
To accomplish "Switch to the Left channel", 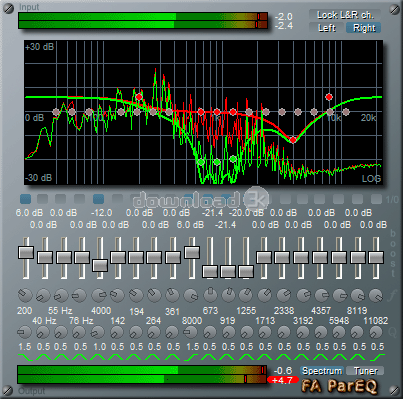I will pyautogui.click(x=327, y=28).
